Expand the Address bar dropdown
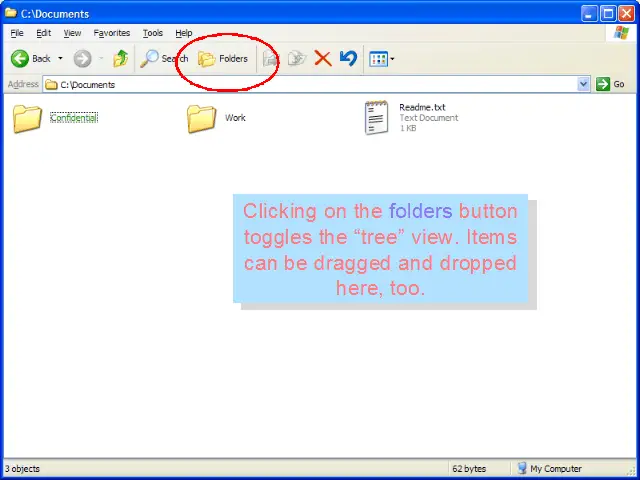Image resolution: width=640 pixels, height=480 pixels. (584, 85)
